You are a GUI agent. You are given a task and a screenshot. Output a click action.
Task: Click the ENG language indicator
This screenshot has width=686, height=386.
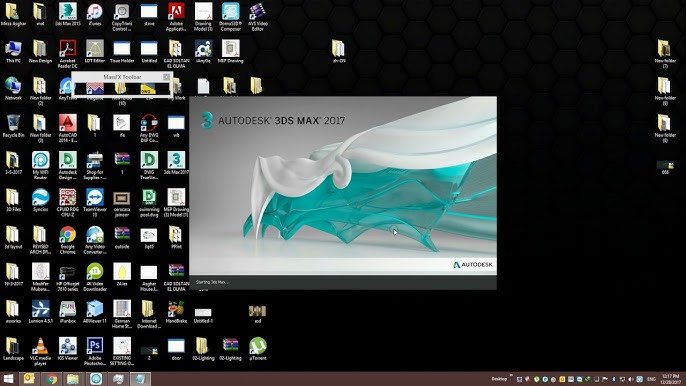(x=651, y=379)
